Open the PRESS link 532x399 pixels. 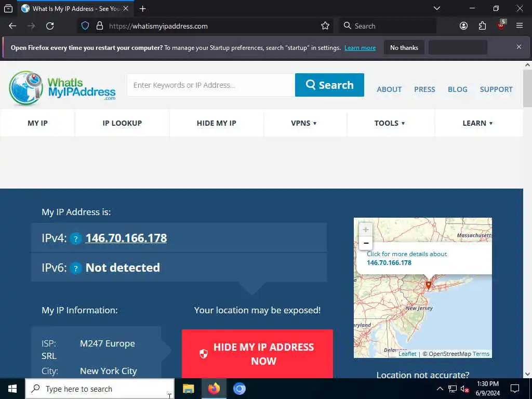424,89
